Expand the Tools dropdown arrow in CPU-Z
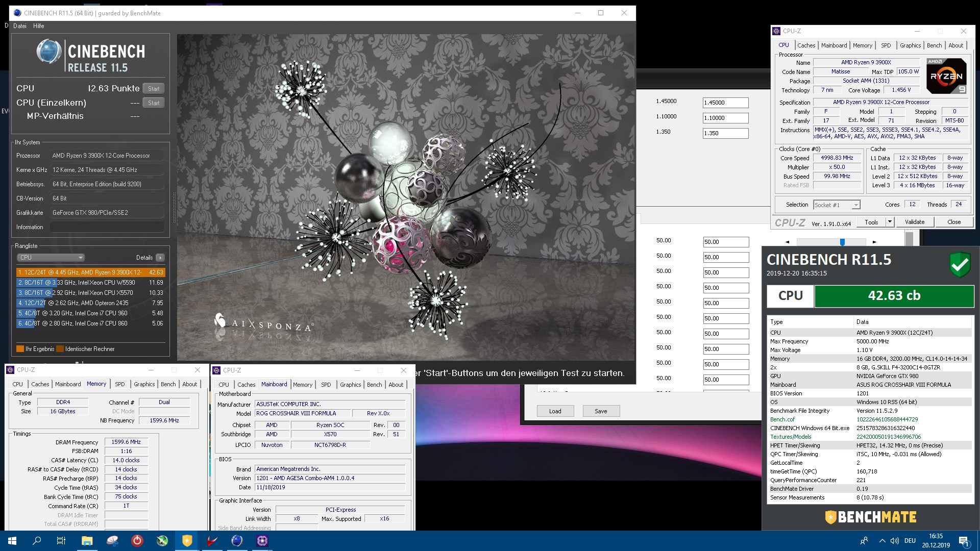Viewport: 980px width, 551px height. click(x=890, y=222)
